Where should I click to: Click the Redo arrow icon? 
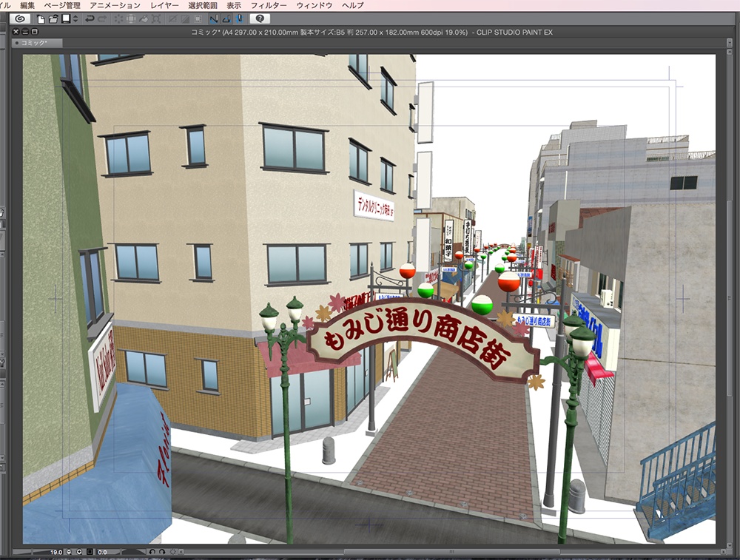(x=102, y=21)
